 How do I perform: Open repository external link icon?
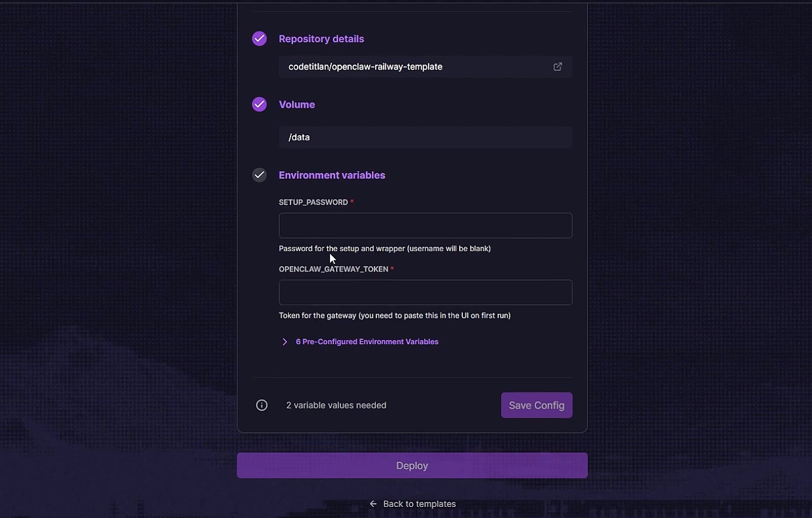click(x=558, y=67)
